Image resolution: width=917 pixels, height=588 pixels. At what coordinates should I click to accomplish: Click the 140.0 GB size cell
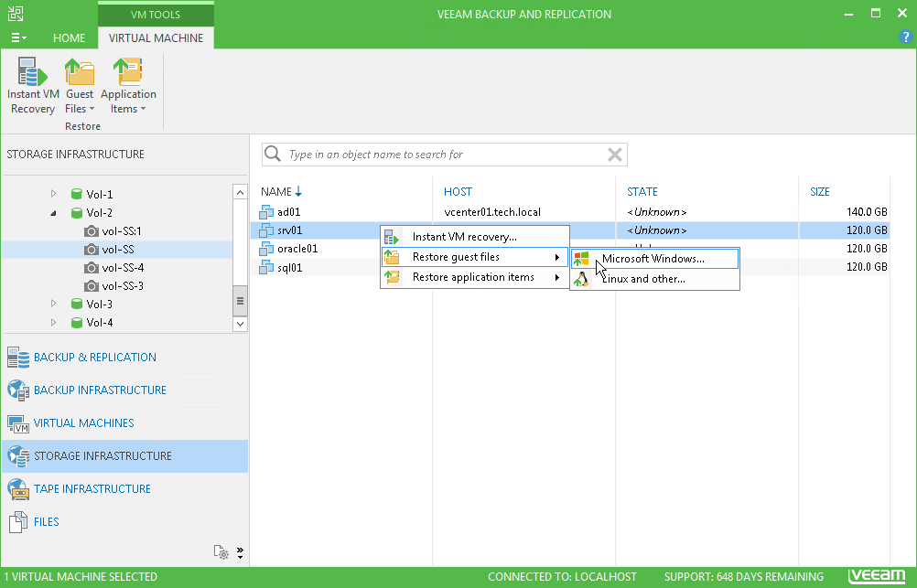(866, 212)
